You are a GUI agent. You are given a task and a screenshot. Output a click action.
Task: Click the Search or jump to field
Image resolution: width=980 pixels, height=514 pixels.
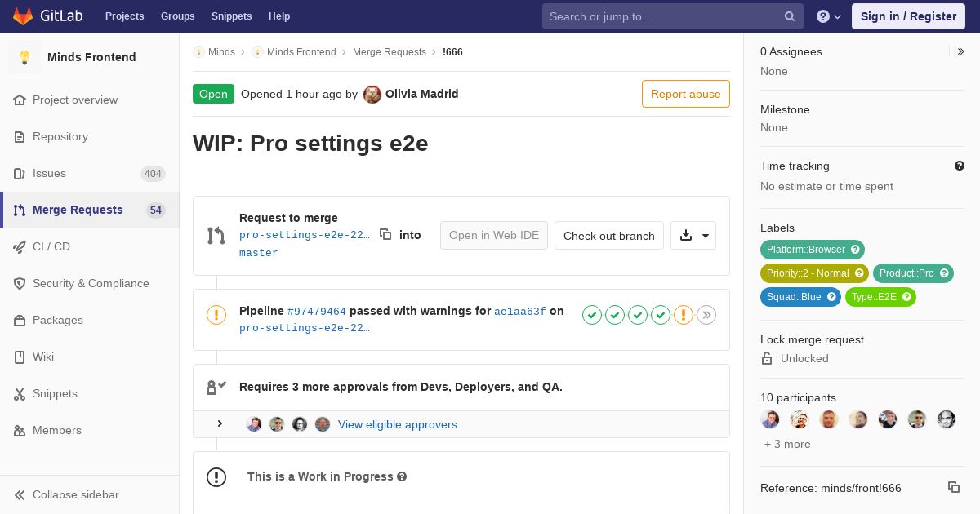[663, 16]
